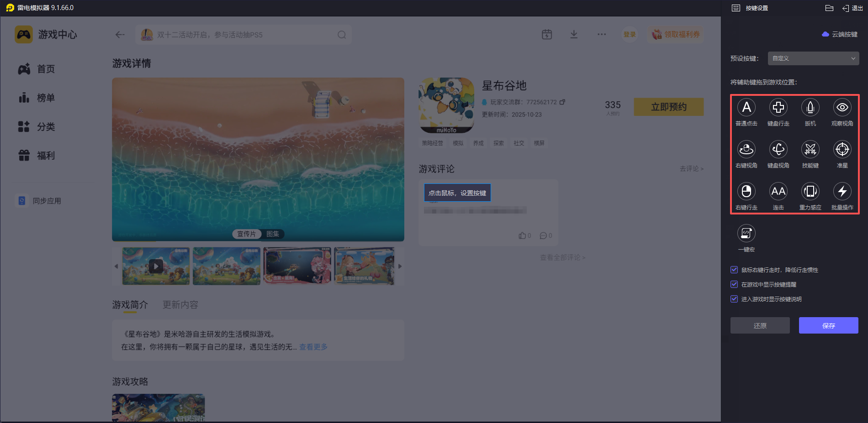Click the 保存 save button
The image size is (868, 423).
[829, 325]
